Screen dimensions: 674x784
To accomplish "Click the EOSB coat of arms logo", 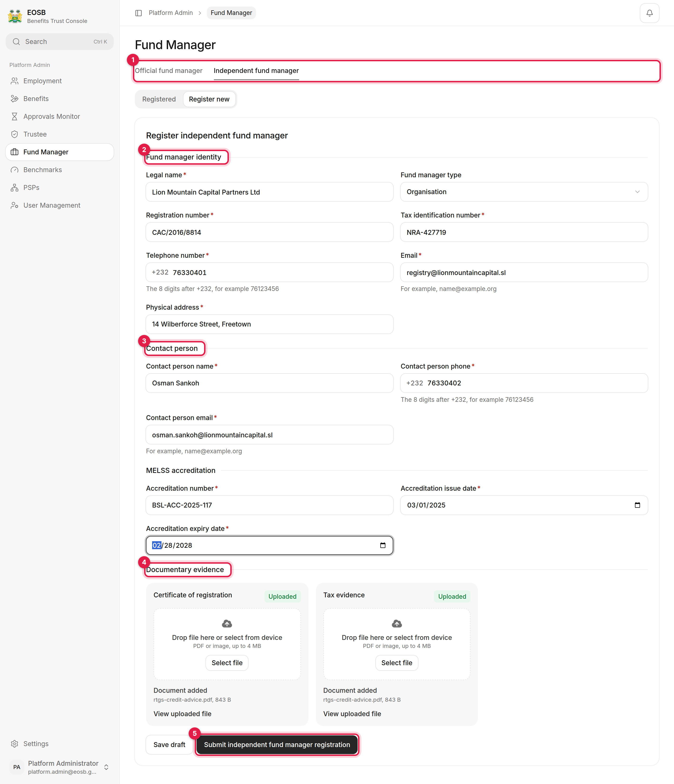I will [x=15, y=16].
